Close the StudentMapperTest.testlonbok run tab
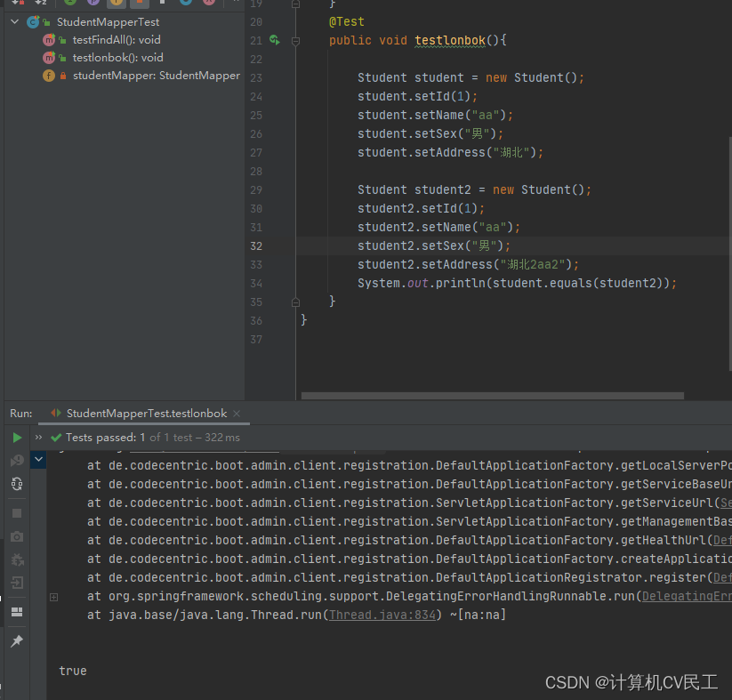732x700 pixels. pyautogui.click(x=237, y=414)
